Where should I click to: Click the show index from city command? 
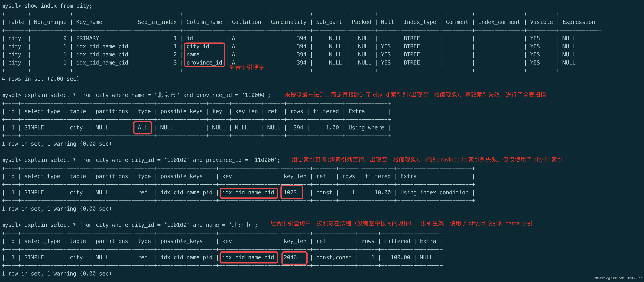coord(58,6)
